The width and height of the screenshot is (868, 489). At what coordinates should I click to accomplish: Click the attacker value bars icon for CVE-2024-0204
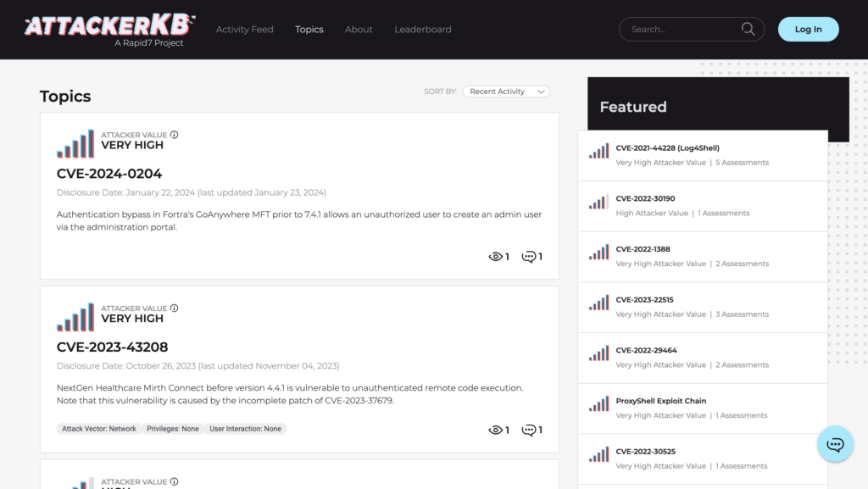pos(75,144)
